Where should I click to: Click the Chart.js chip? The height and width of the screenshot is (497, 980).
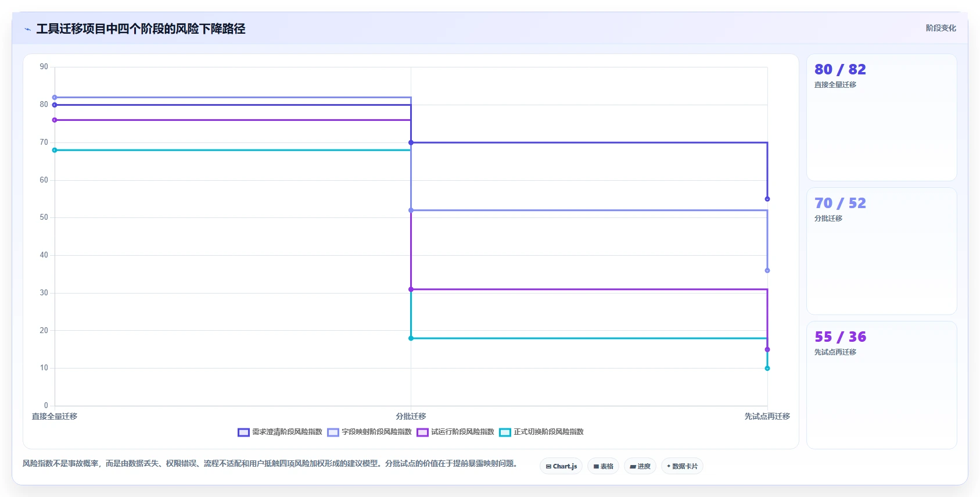tap(561, 466)
